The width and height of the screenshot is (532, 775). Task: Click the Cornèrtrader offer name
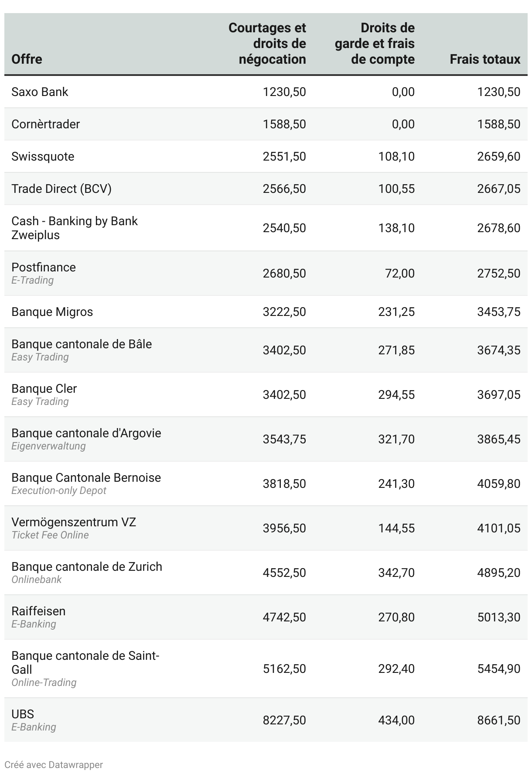click(x=46, y=124)
